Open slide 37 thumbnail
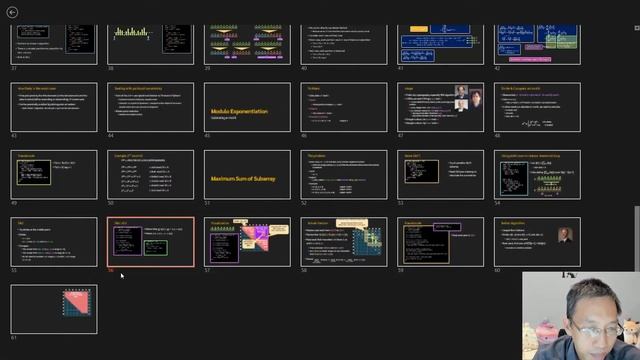This screenshot has height=360, width=640. click(x=54, y=44)
